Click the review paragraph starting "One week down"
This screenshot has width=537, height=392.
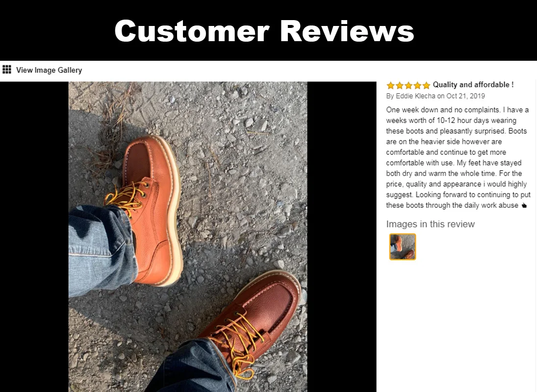(x=458, y=157)
